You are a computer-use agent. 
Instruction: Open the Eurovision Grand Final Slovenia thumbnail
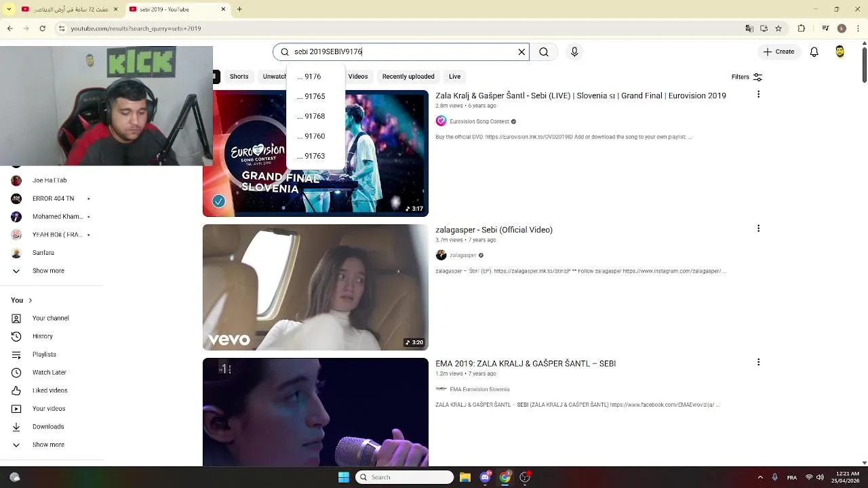315,153
